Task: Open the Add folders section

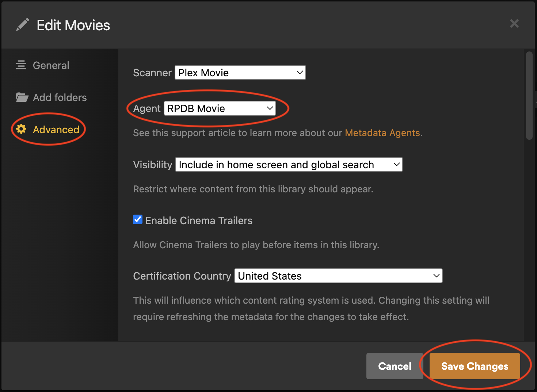Action: tap(60, 97)
